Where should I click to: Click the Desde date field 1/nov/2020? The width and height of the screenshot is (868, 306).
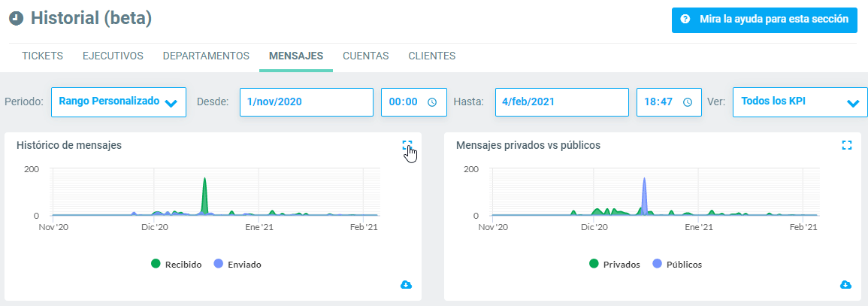307,101
